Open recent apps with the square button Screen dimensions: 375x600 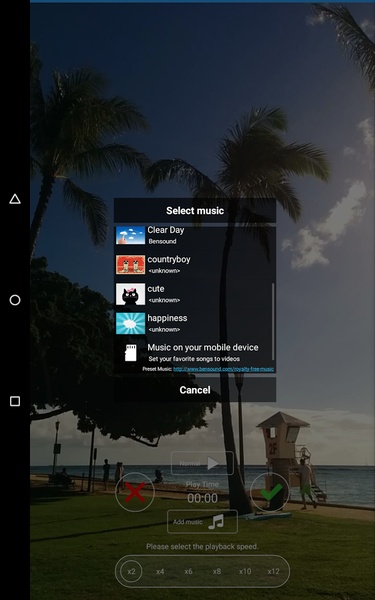click(x=15, y=401)
